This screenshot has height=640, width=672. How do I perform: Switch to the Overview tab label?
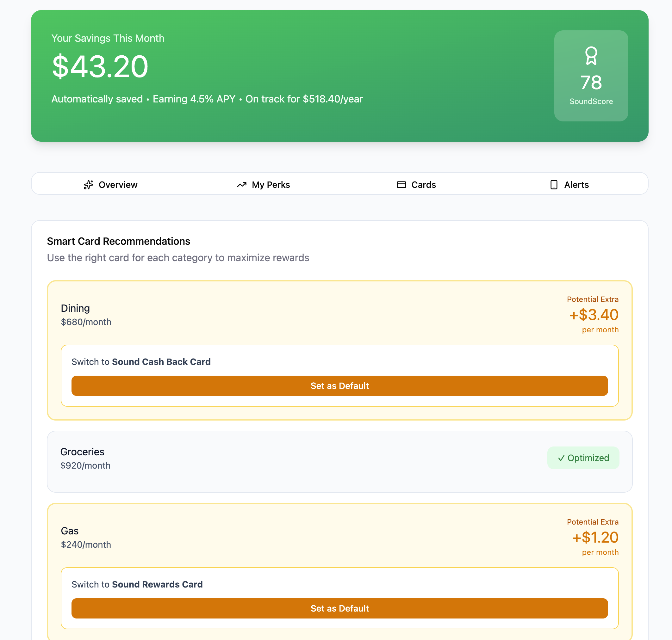[x=118, y=185]
